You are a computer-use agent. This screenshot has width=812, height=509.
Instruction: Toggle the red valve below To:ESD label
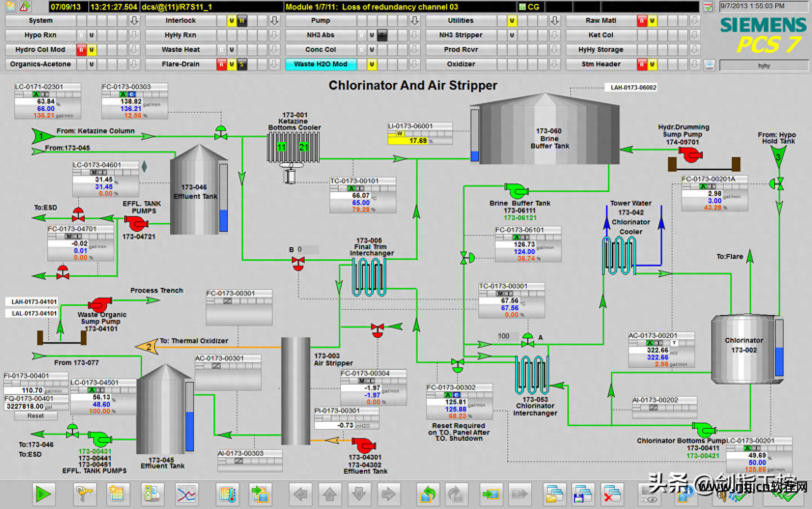point(78,214)
